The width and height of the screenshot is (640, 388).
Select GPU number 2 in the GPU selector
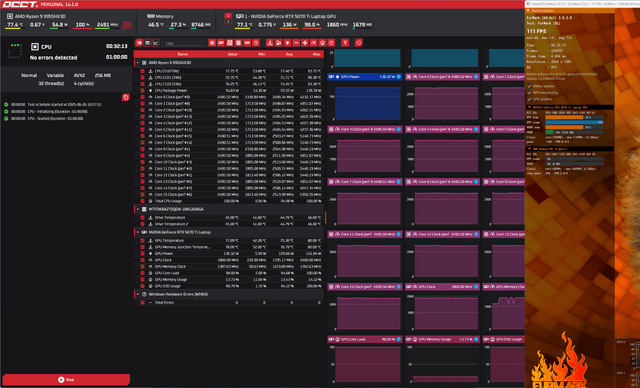[228, 22]
